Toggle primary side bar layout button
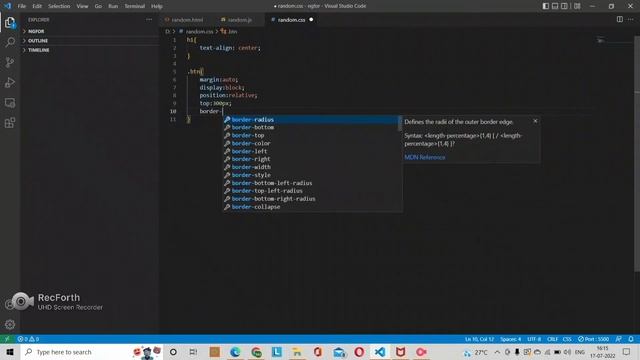Image resolution: width=640 pixels, height=360 pixels. pos(546,6)
